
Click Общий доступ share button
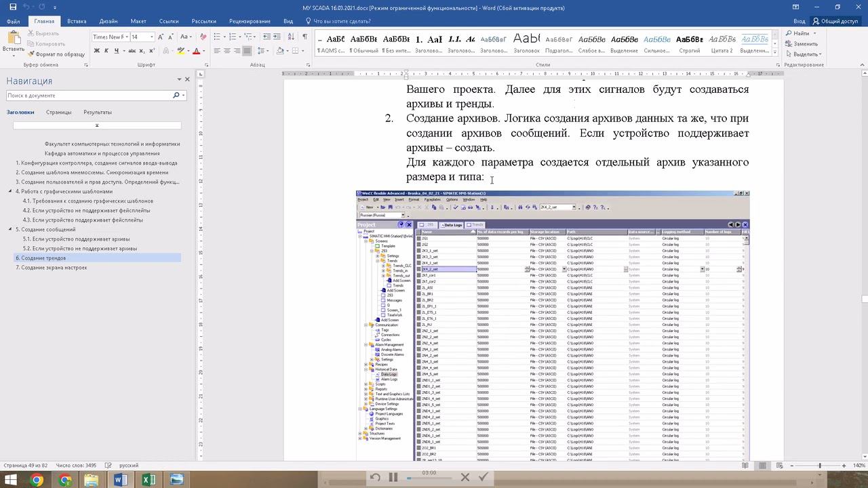[x=835, y=21]
